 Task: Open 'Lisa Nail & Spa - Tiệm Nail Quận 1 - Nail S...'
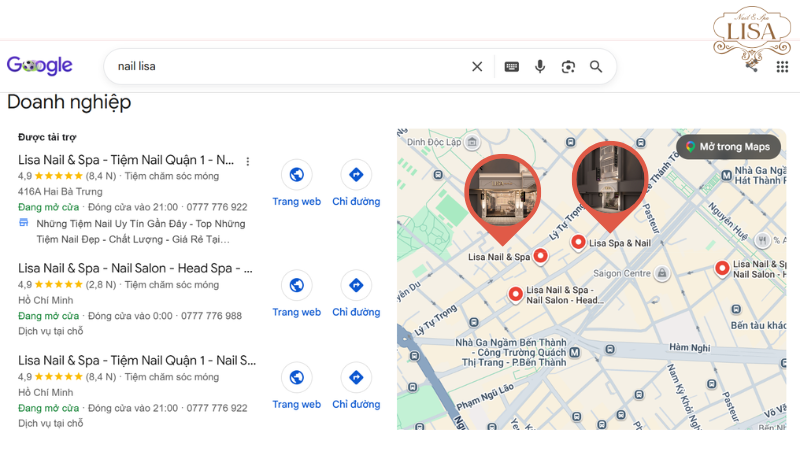137,361
